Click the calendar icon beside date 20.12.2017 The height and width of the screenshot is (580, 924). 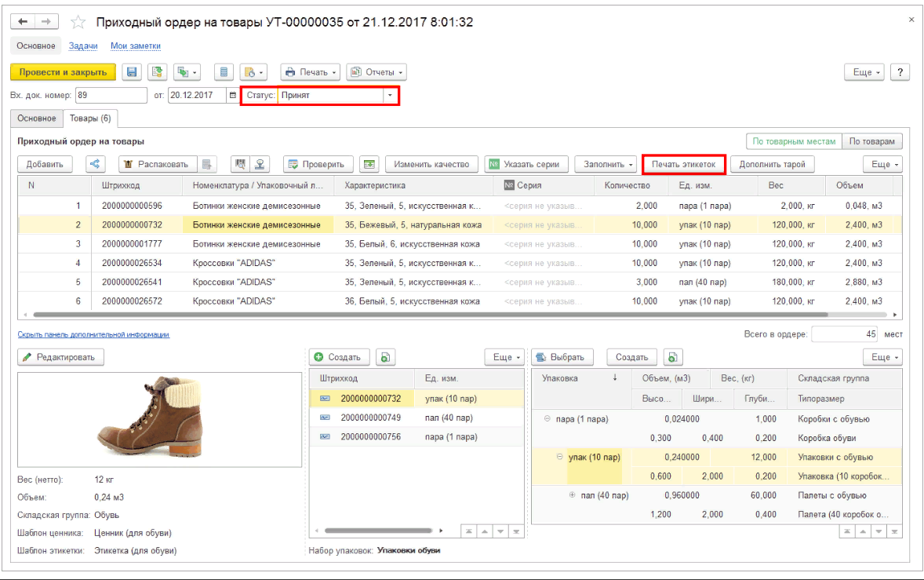tap(232, 96)
